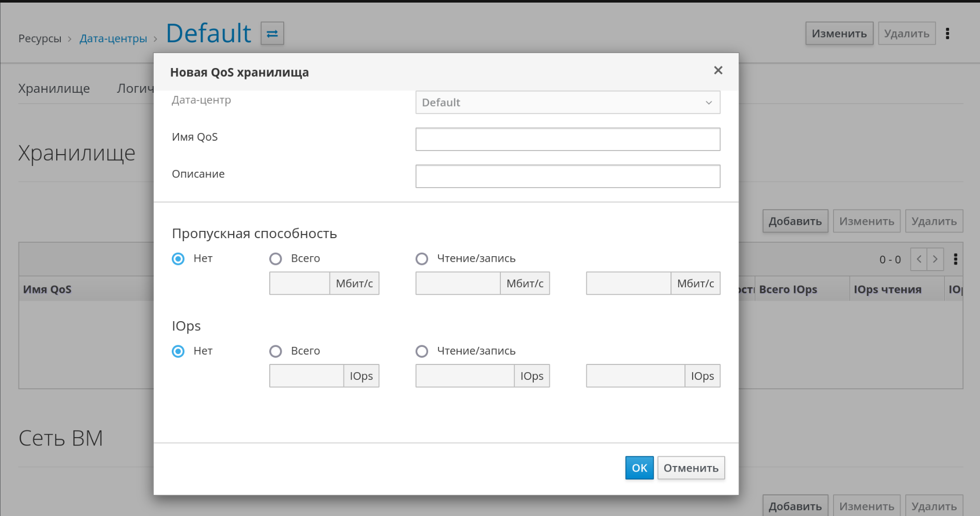Image resolution: width=980 pixels, height=516 pixels.
Task: Open the kebab menu beside Удалить in header
Action: [947, 34]
